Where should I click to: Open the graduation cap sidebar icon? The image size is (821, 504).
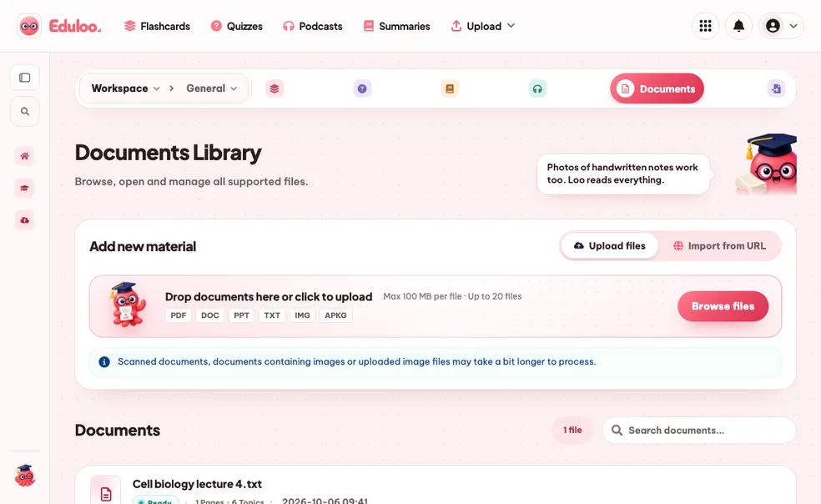click(24, 188)
